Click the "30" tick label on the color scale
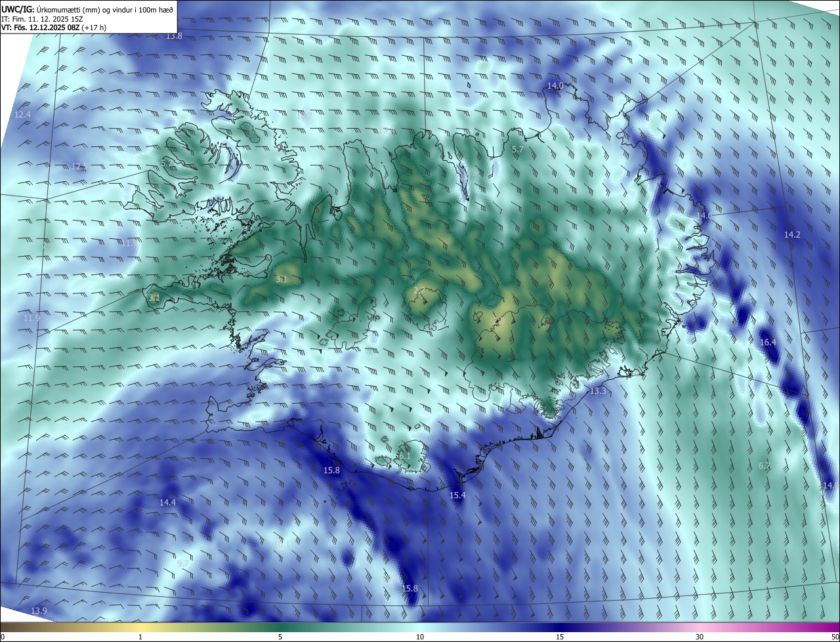The width and height of the screenshot is (840, 642). 700,637
